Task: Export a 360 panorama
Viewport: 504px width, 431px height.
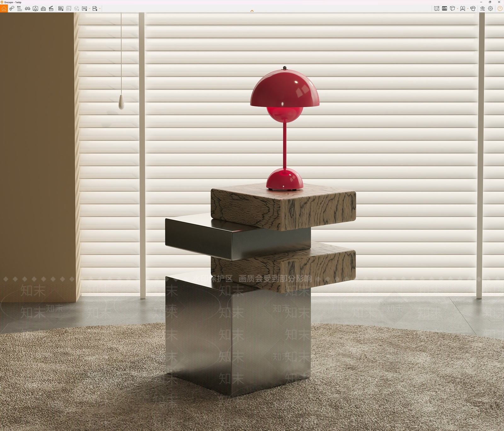Action: (x=84, y=9)
